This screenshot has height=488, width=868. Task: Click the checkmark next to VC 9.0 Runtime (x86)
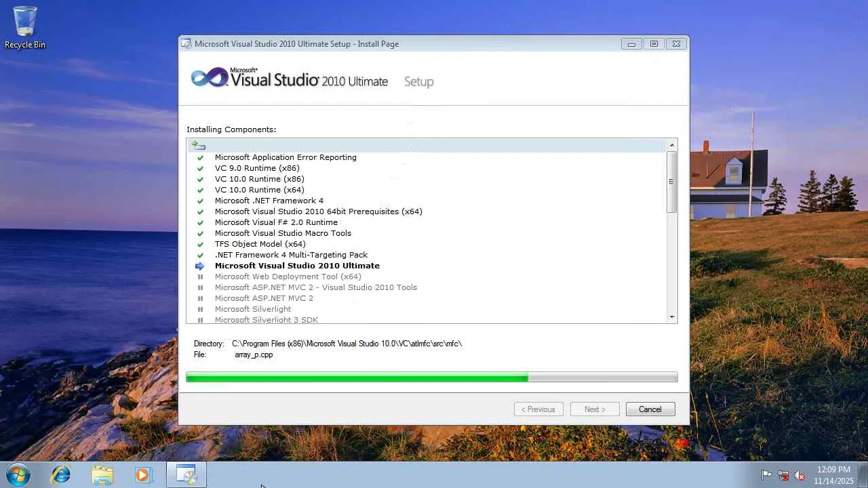(200, 168)
